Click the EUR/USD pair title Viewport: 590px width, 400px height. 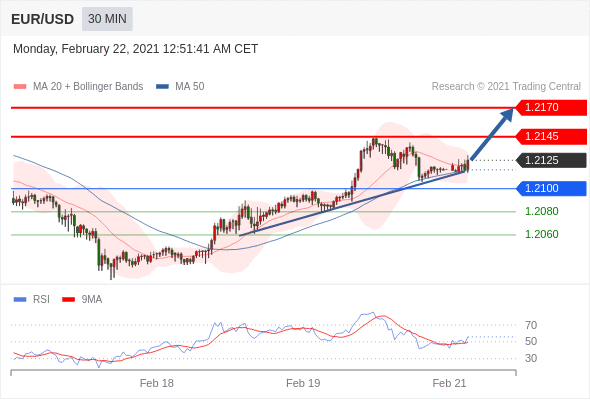tap(43, 19)
